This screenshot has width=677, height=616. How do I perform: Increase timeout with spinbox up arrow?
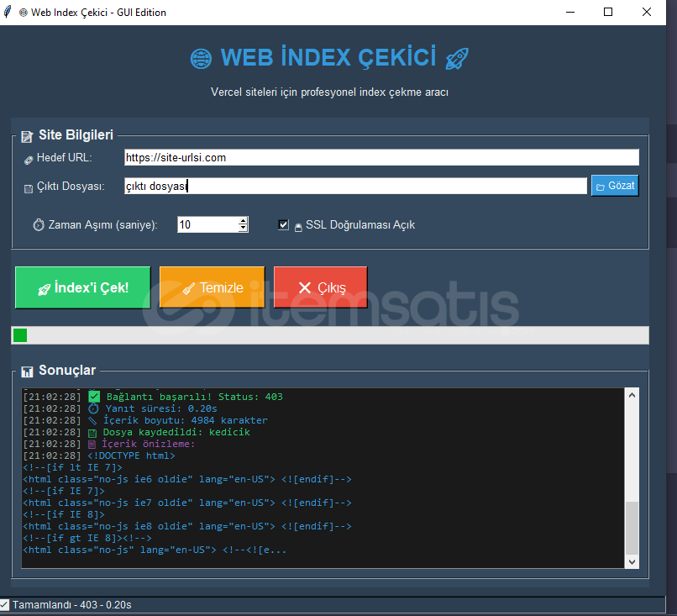coord(244,221)
